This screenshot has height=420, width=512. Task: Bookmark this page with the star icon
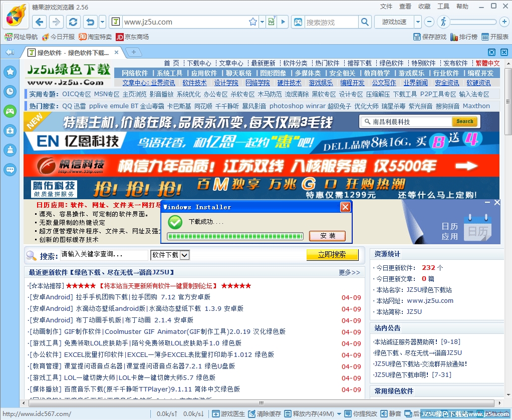(x=252, y=22)
